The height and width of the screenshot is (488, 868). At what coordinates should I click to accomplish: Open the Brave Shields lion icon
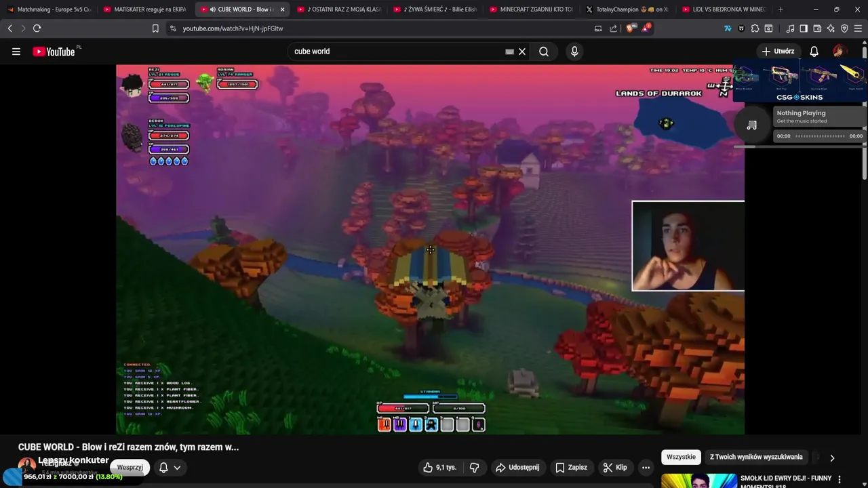click(x=631, y=28)
